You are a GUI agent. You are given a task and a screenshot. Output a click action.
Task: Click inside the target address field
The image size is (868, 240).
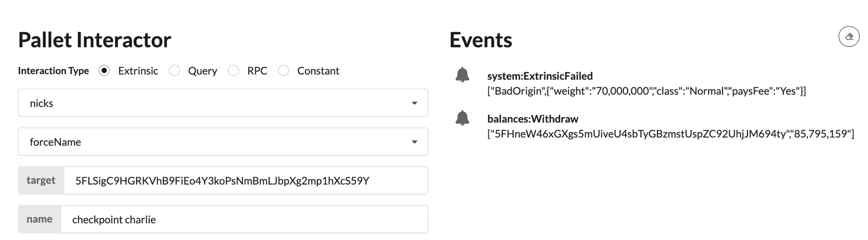pos(245,181)
